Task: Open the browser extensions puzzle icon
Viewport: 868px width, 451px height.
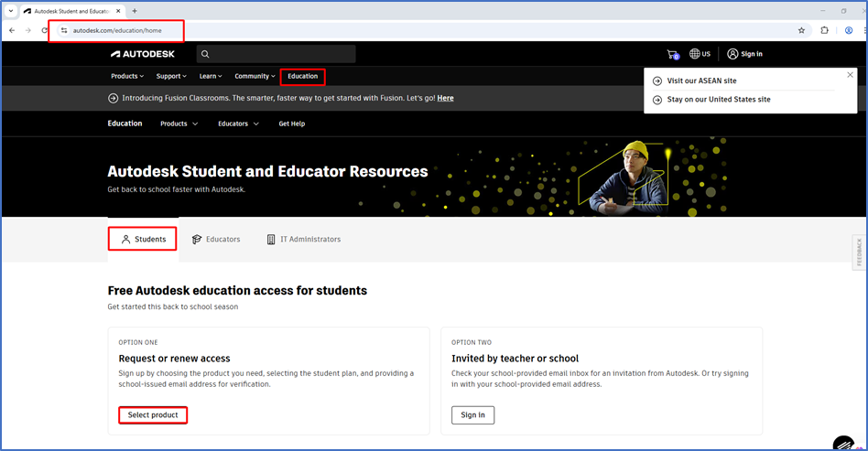Action: [x=824, y=30]
